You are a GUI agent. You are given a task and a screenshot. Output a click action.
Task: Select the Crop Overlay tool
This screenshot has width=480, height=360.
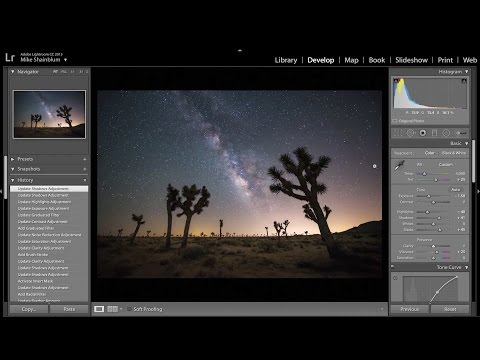coord(398,133)
